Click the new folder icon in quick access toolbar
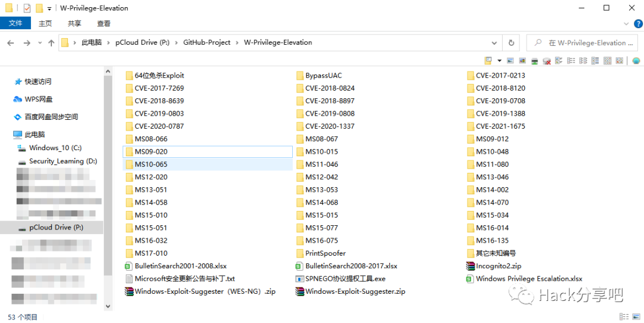 click(39, 8)
